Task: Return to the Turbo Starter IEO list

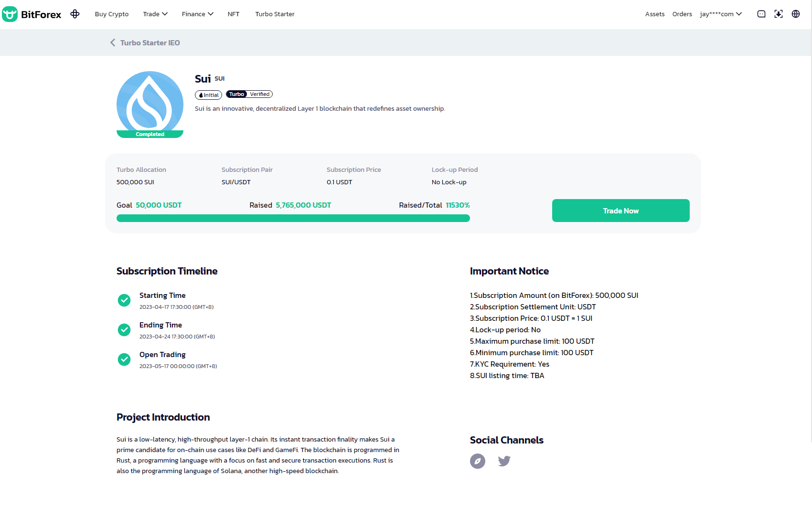Action: [150, 42]
